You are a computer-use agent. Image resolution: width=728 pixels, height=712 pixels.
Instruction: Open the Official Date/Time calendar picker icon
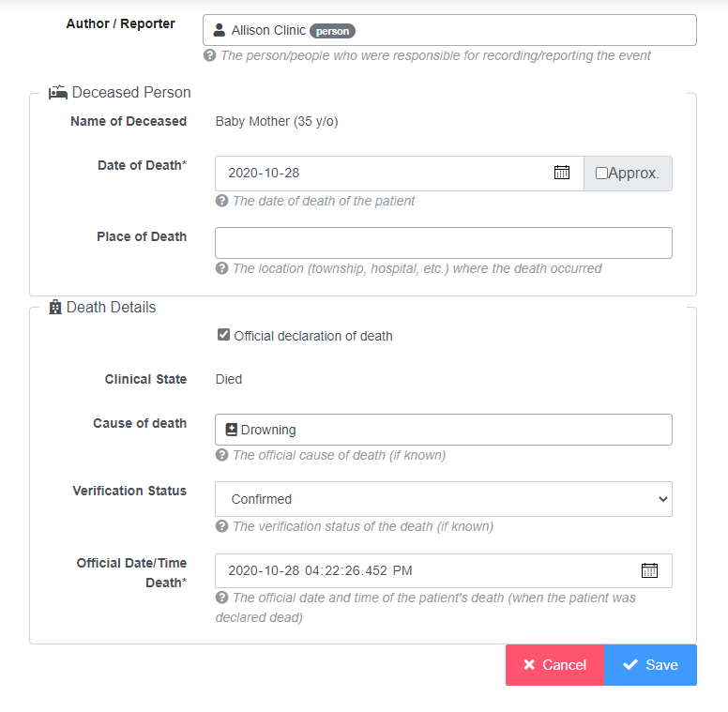tap(649, 570)
